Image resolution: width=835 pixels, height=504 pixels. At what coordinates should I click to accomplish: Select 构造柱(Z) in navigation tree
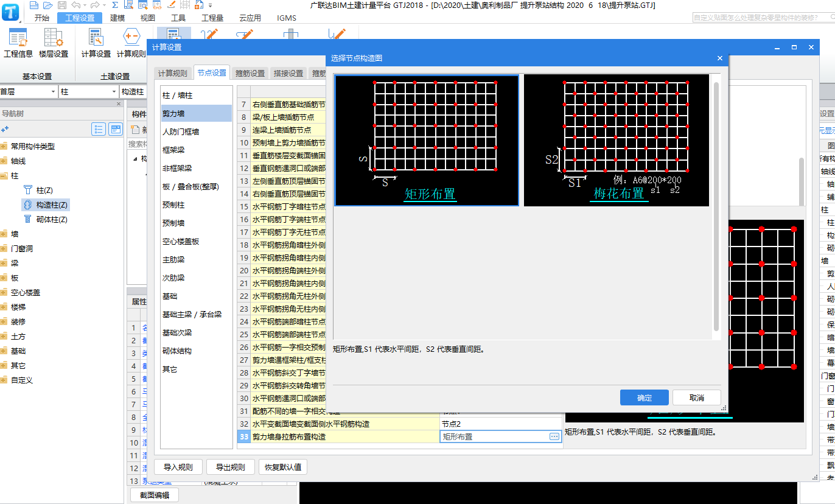45,205
